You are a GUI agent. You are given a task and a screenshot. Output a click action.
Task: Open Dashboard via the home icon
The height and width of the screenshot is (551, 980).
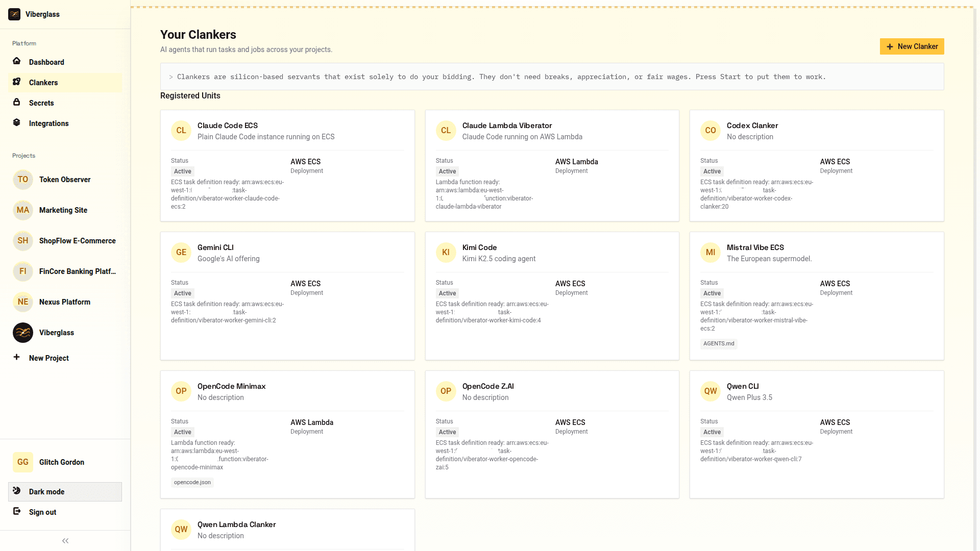pos(17,62)
